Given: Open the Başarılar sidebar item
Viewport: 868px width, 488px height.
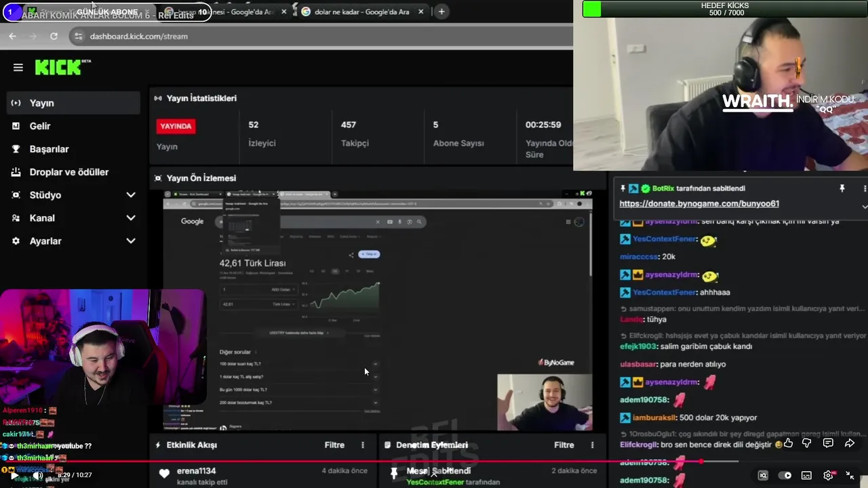Looking at the screenshot, I should [73, 149].
